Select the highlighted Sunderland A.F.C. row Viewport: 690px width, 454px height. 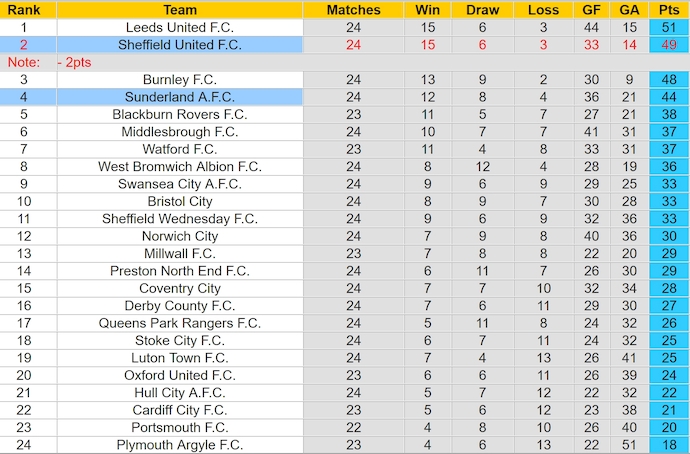coord(345,97)
